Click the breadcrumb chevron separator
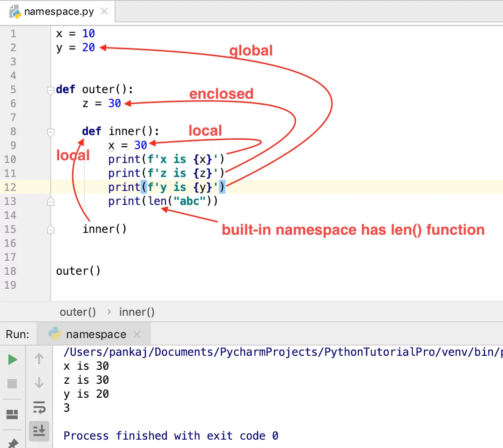 [x=109, y=312]
